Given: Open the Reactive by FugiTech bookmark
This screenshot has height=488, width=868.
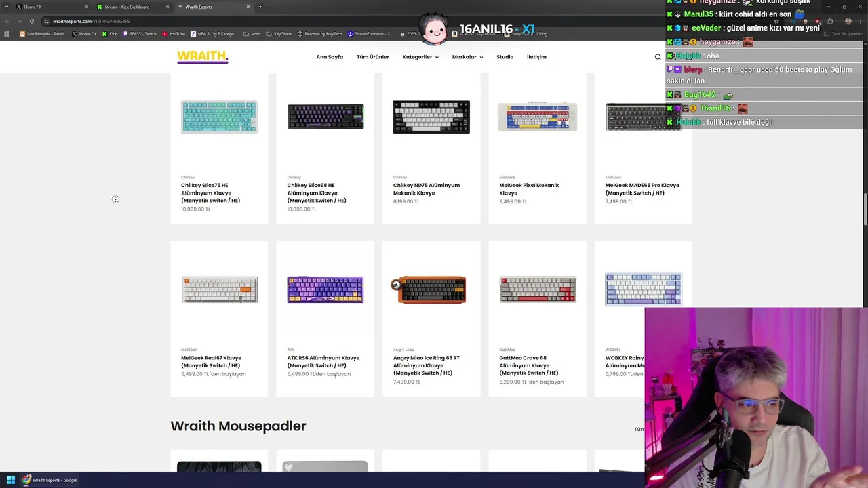Looking at the screenshot, I should point(320,34).
